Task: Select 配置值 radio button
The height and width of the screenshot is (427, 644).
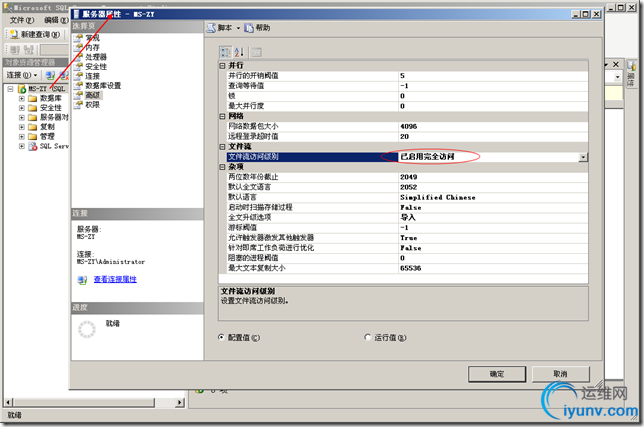Action: click(x=221, y=337)
